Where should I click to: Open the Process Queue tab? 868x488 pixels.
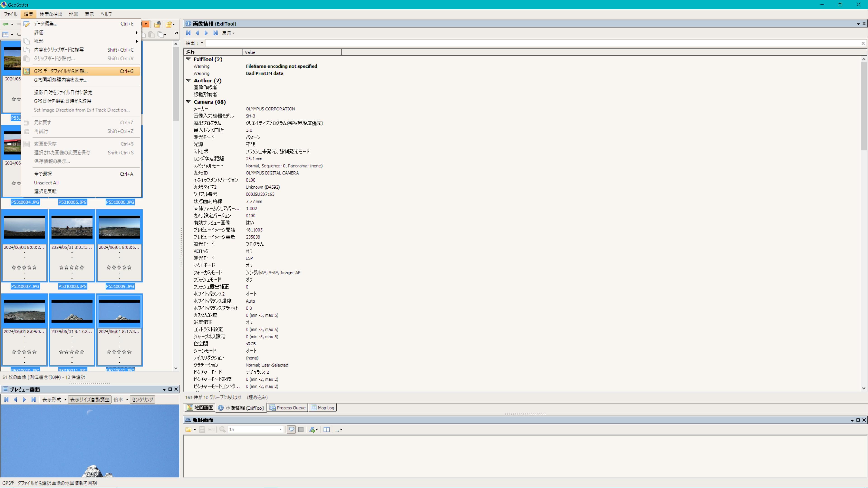(288, 408)
